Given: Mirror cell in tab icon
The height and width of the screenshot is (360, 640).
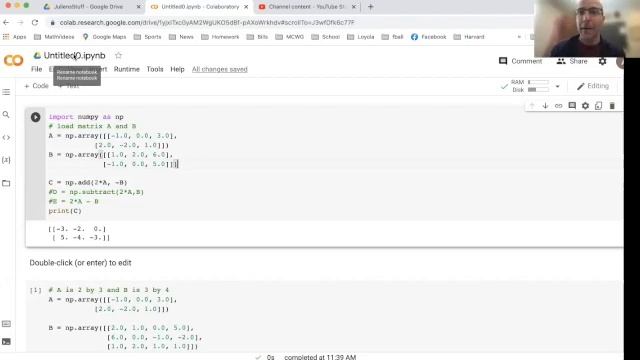Looking at the screenshot, I should (x=598, y=106).
